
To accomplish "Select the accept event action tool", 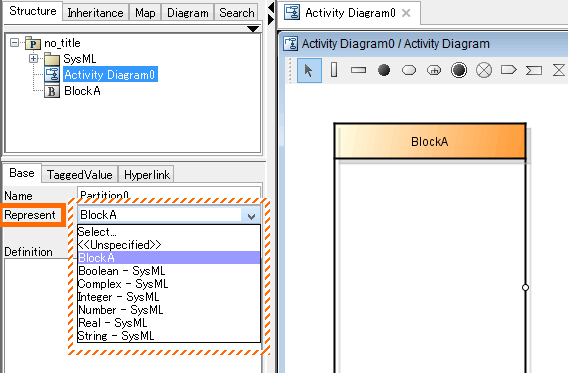I will 534,70.
